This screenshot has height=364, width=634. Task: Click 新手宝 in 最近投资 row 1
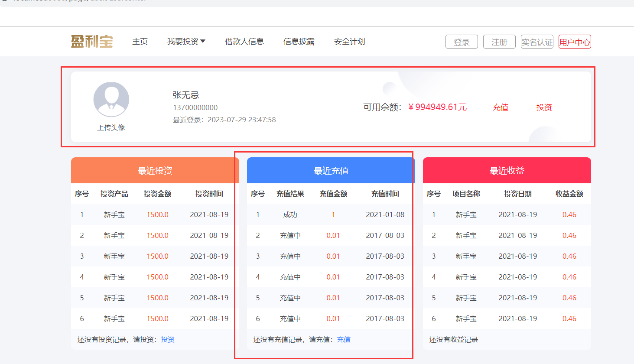coord(114,215)
